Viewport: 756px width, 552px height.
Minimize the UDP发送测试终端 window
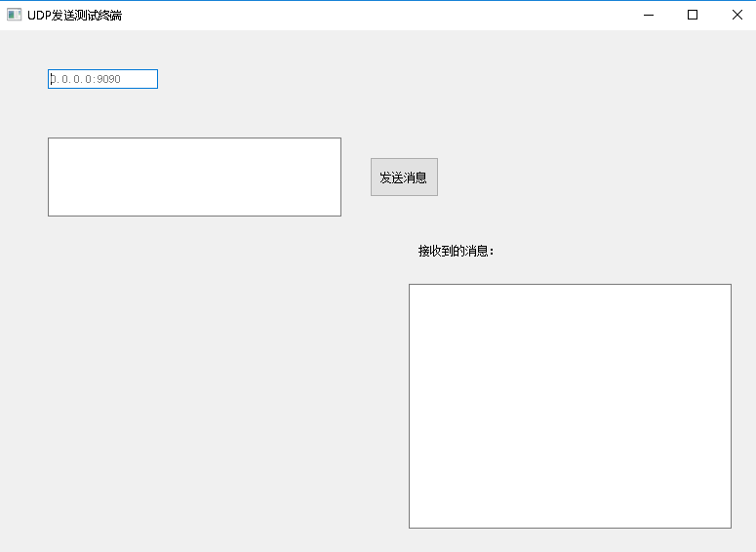pos(649,15)
